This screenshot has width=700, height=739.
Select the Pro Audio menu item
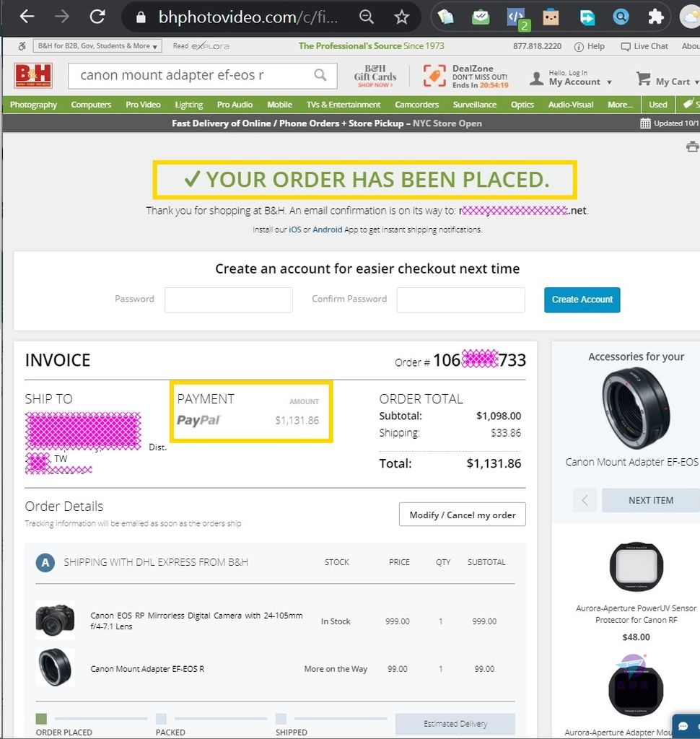pyautogui.click(x=235, y=105)
